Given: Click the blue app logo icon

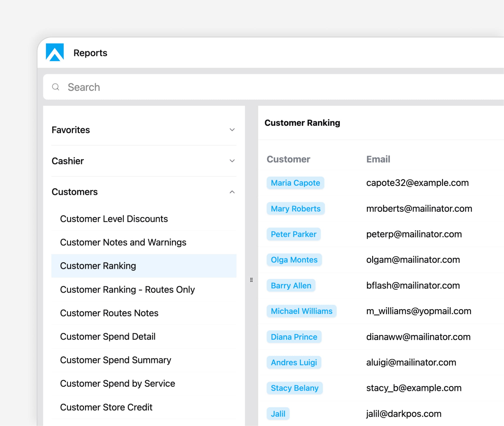Looking at the screenshot, I should pyautogui.click(x=55, y=52).
